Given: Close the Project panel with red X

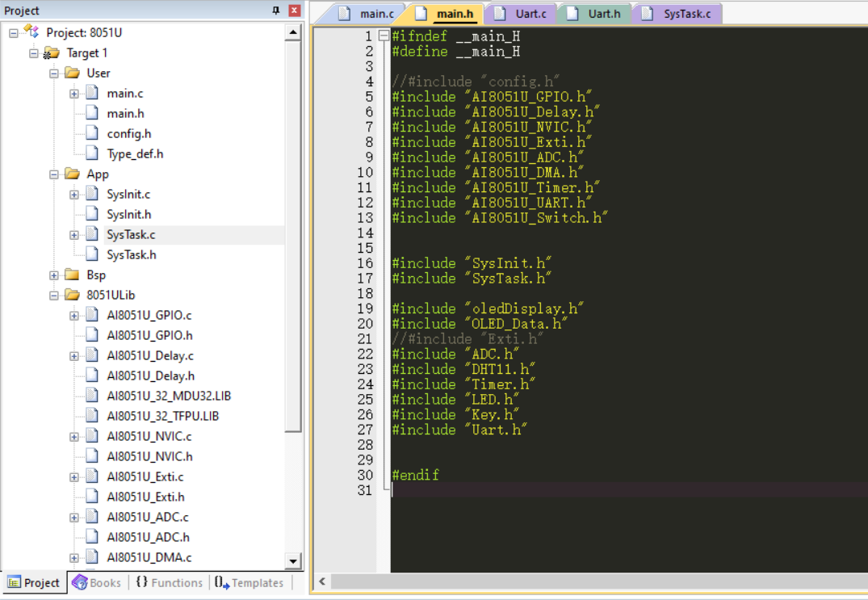Looking at the screenshot, I should tap(294, 10).
